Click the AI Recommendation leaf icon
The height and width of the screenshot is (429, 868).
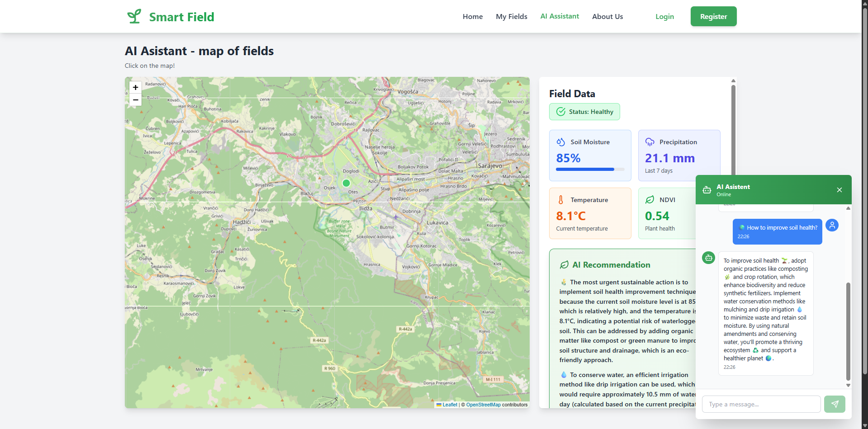[x=564, y=265]
